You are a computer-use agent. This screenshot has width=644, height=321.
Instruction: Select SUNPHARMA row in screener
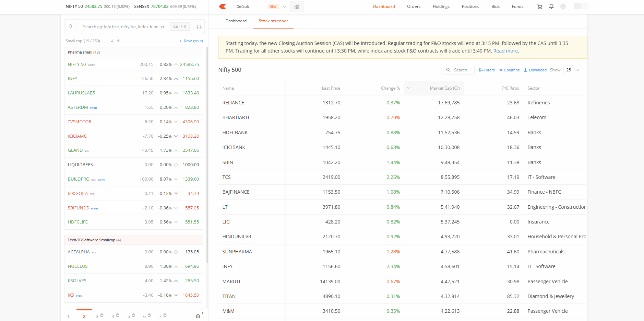[x=403, y=252]
